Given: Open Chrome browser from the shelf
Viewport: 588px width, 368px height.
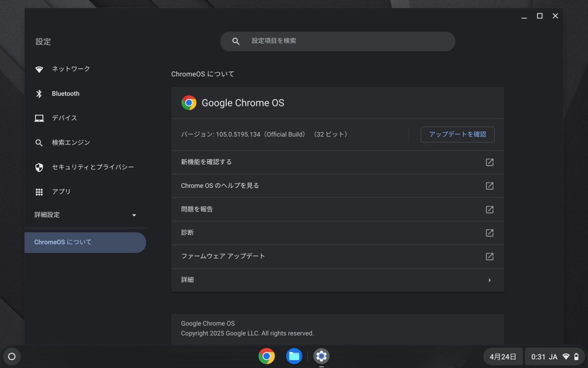Looking at the screenshot, I should tap(266, 356).
